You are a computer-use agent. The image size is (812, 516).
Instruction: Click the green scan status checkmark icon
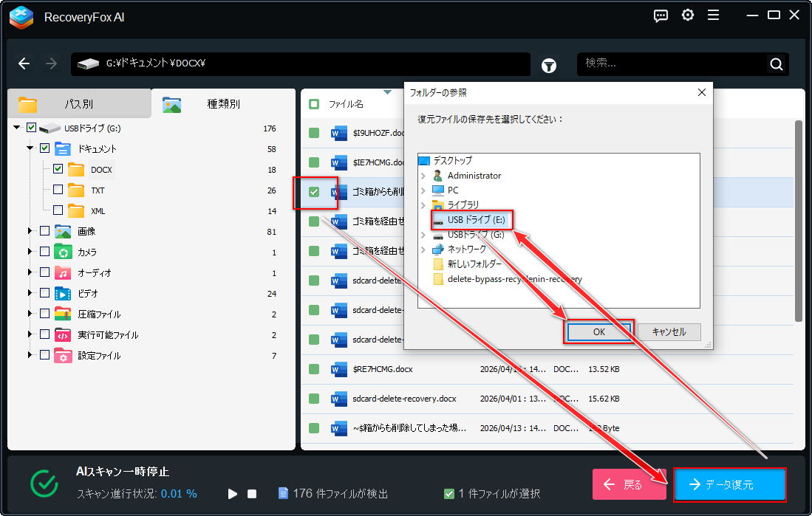[x=44, y=485]
